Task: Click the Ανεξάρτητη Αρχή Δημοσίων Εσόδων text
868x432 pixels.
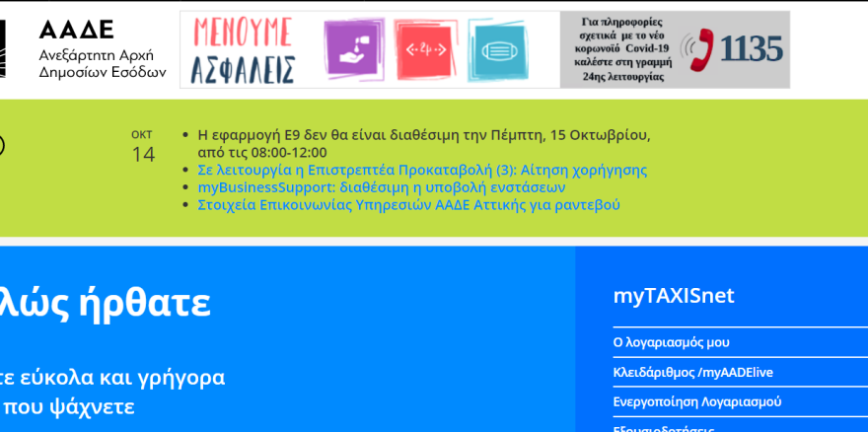Action: click(103, 64)
